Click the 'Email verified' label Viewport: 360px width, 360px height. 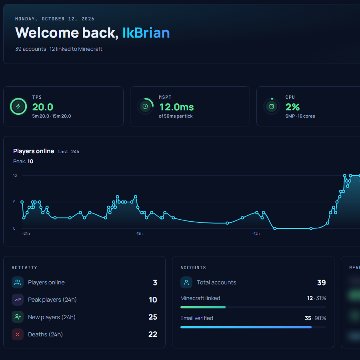click(x=197, y=318)
